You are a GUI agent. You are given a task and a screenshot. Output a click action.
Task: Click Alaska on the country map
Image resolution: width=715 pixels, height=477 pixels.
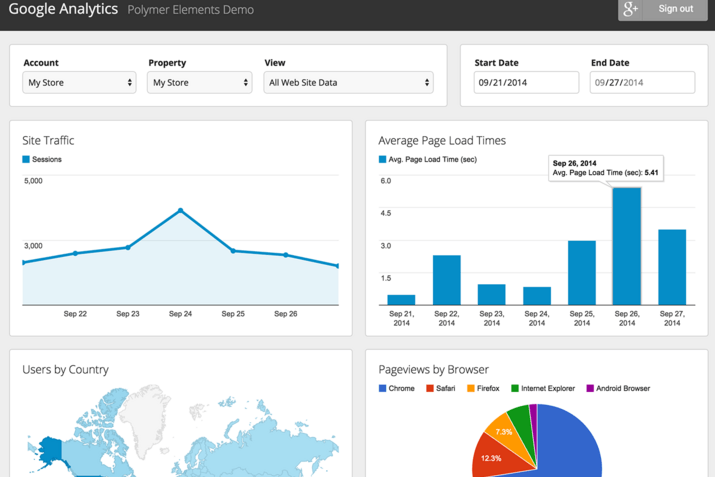(x=51, y=451)
